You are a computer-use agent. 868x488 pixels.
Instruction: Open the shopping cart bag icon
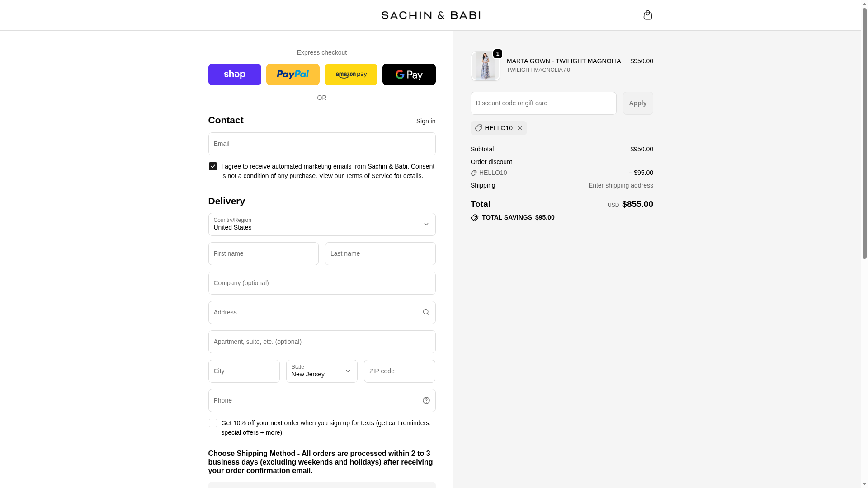(x=647, y=15)
